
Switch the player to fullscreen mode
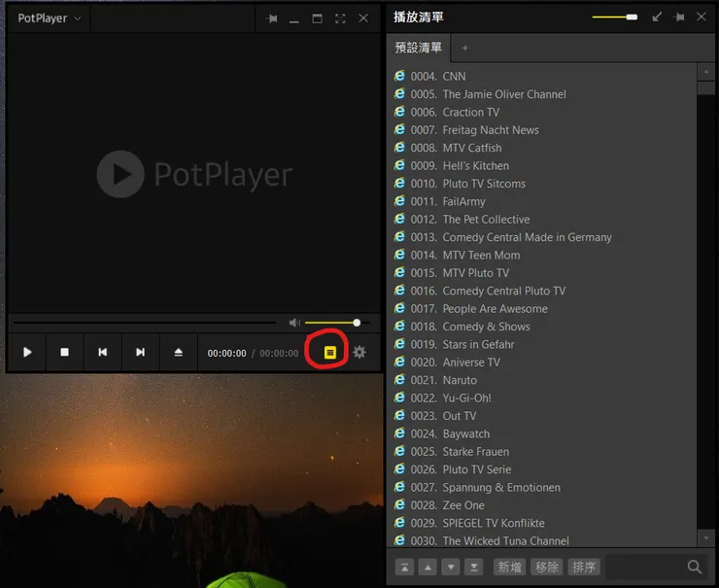[x=340, y=18]
